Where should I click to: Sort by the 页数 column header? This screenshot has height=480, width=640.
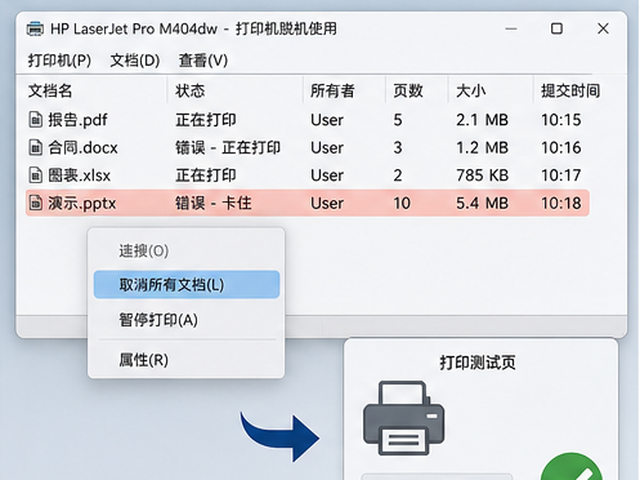408,91
